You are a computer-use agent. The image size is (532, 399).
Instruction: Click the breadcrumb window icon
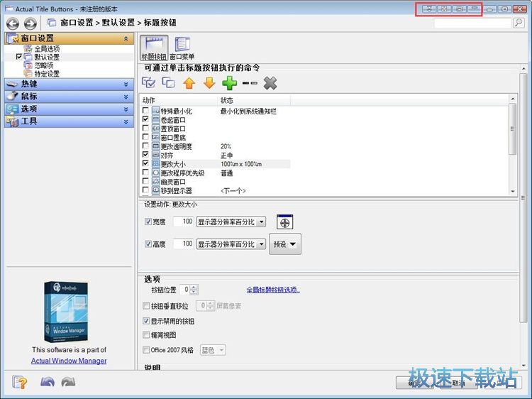tap(52, 23)
